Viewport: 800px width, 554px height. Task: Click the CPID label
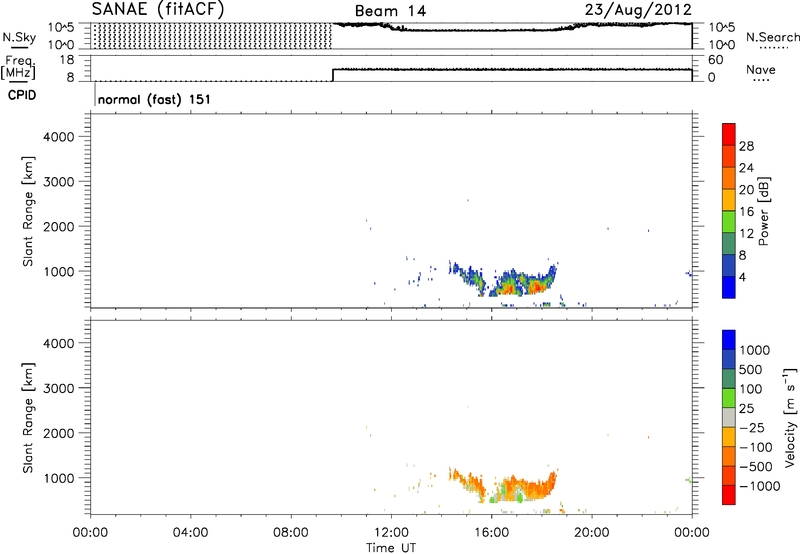pyautogui.click(x=22, y=95)
